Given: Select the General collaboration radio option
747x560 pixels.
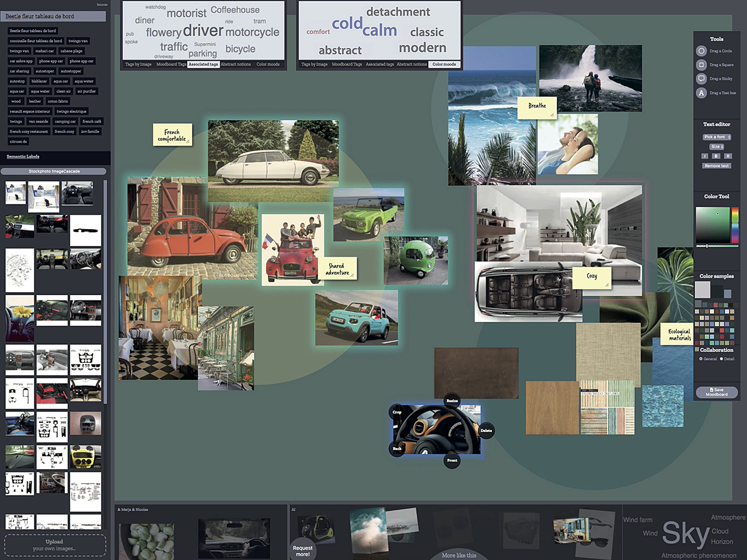Looking at the screenshot, I should 701,359.
